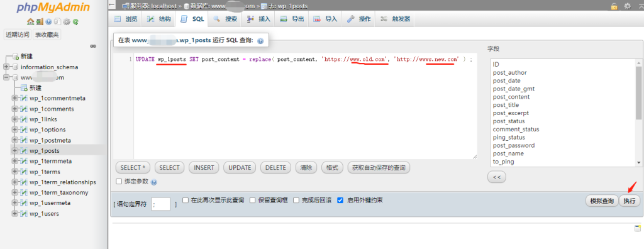Click the table icon beside wp_1commentmeta

[x=25, y=98]
